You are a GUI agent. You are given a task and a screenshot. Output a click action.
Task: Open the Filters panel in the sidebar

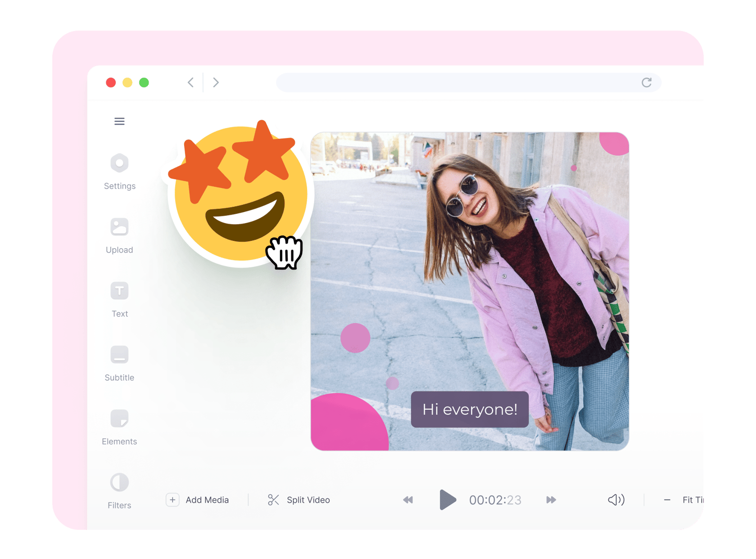[x=120, y=492]
